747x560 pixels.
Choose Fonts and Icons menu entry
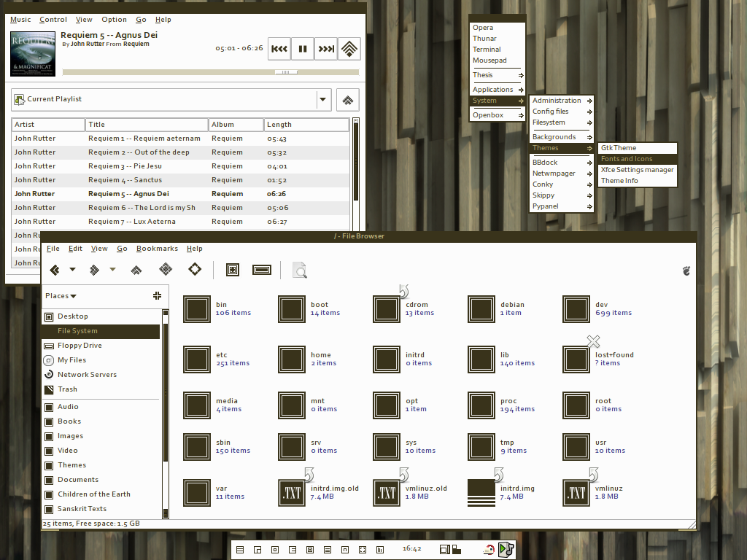[x=638, y=158]
